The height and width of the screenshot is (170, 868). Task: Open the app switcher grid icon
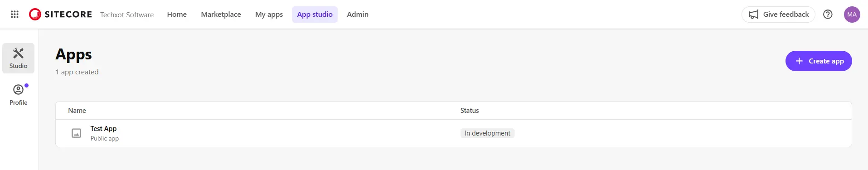(x=15, y=15)
